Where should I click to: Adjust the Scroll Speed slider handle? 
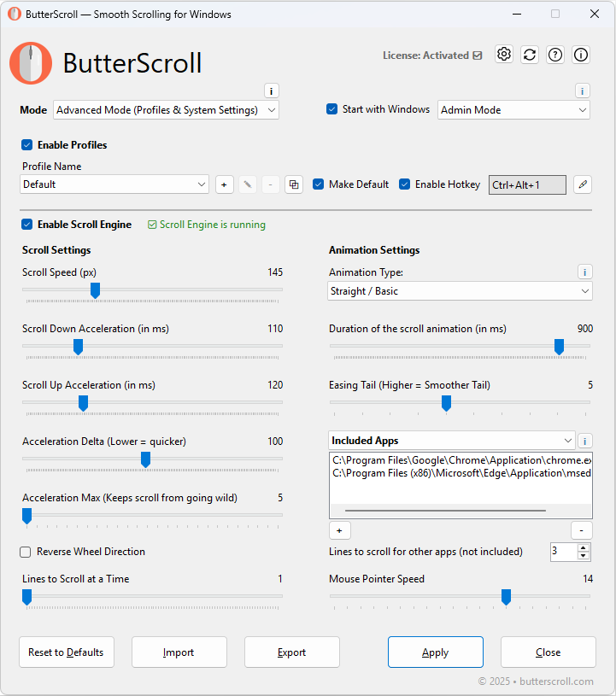(x=95, y=290)
